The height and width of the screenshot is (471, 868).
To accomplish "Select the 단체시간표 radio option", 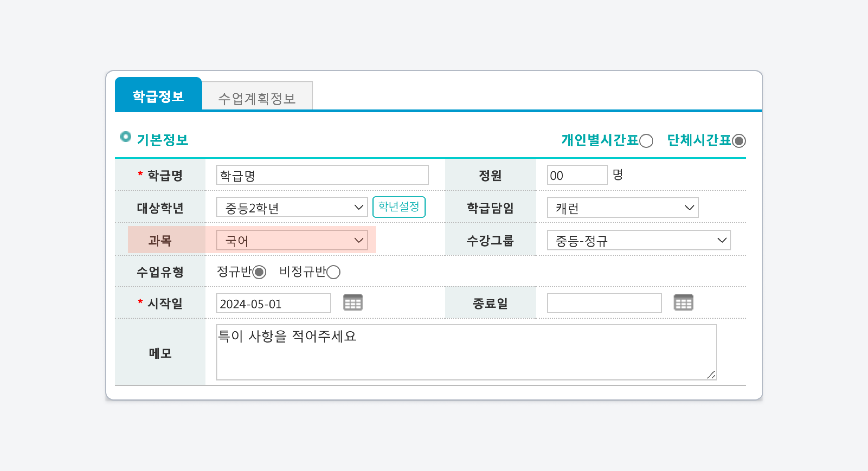I will tap(739, 141).
